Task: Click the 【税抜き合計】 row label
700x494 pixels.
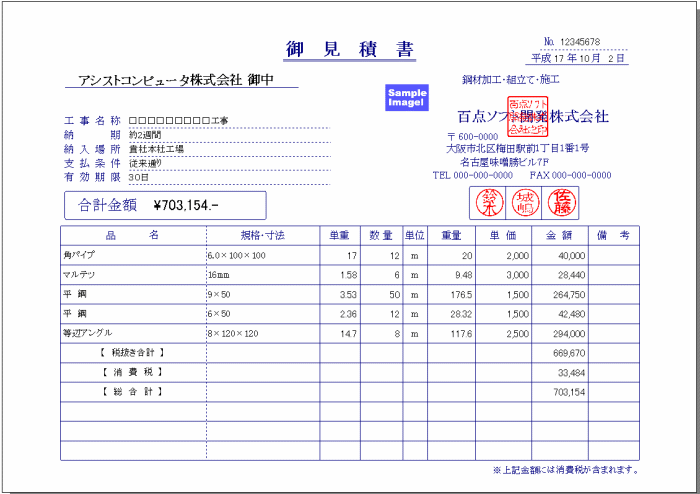Action: pyautogui.click(x=132, y=353)
